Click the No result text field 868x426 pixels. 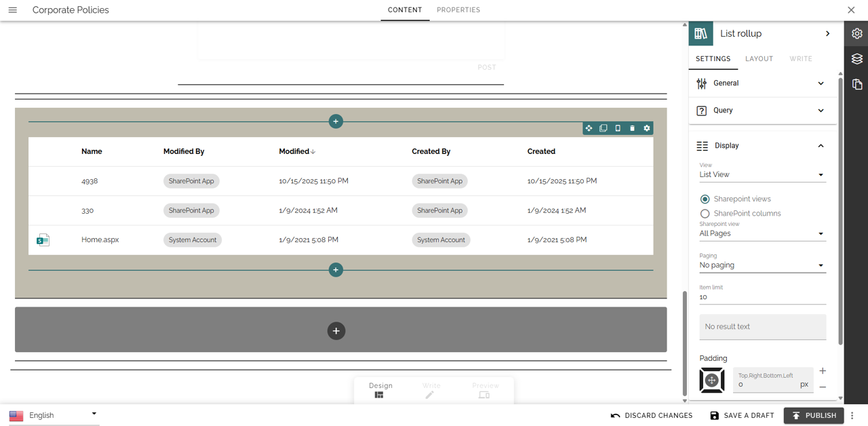(762, 327)
